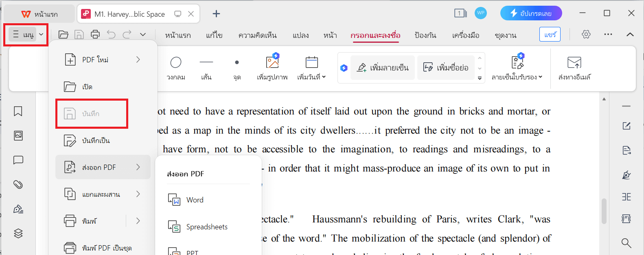Screen dimensions: 644x255
Task: Open the bookmark panel in left sidebar
Action: [18, 111]
